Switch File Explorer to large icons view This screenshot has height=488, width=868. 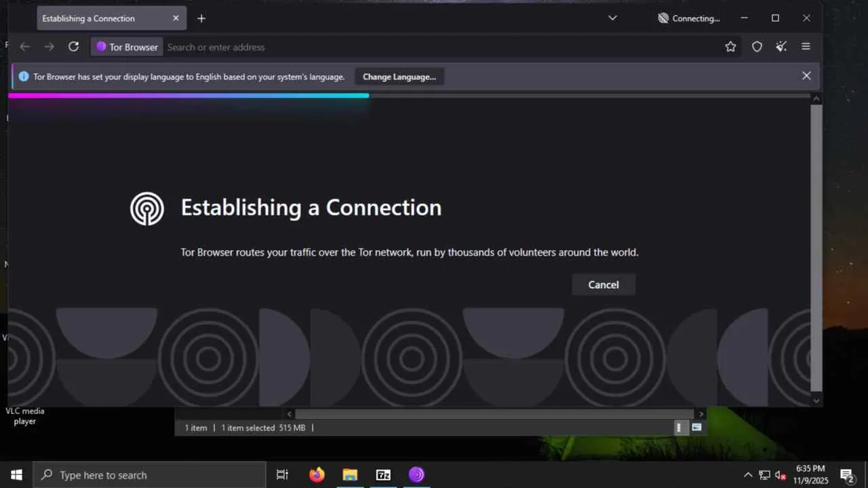tap(696, 428)
